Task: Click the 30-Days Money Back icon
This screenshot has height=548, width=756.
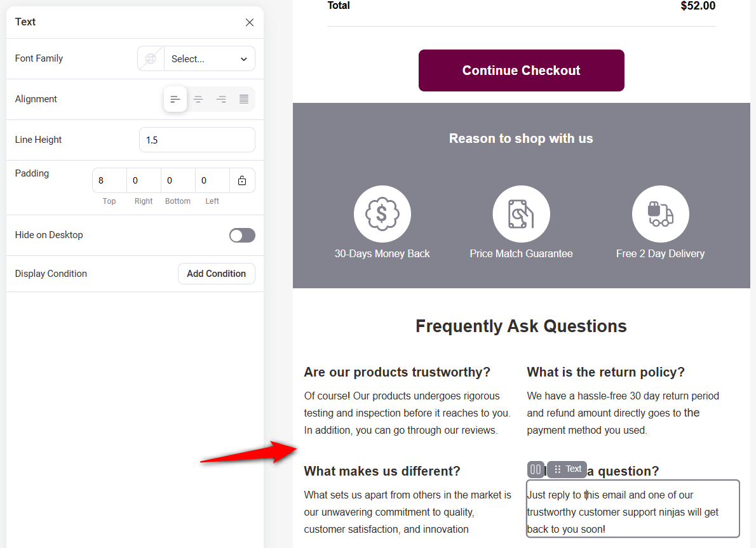Action: pos(382,214)
